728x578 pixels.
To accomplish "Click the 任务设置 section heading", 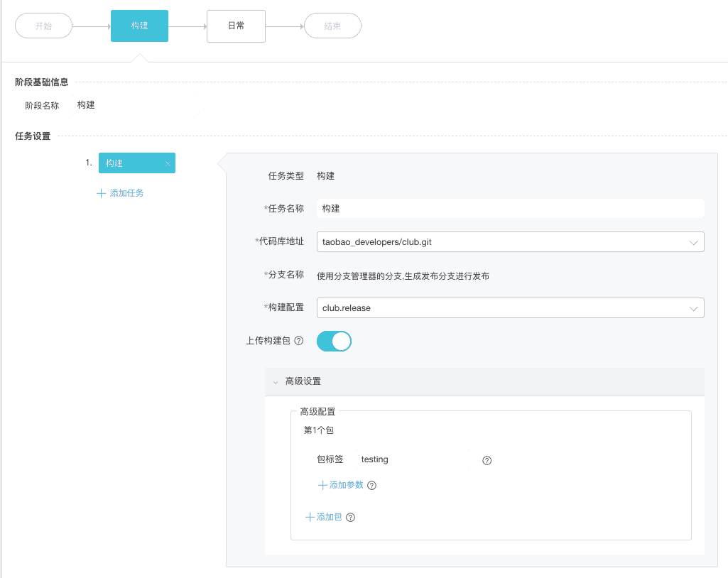I will point(33,136).
